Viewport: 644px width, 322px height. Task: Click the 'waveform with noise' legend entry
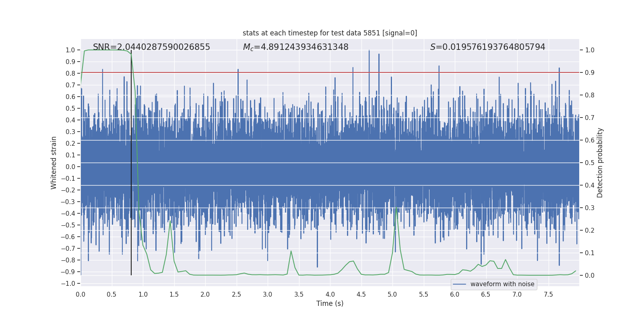coord(493,284)
